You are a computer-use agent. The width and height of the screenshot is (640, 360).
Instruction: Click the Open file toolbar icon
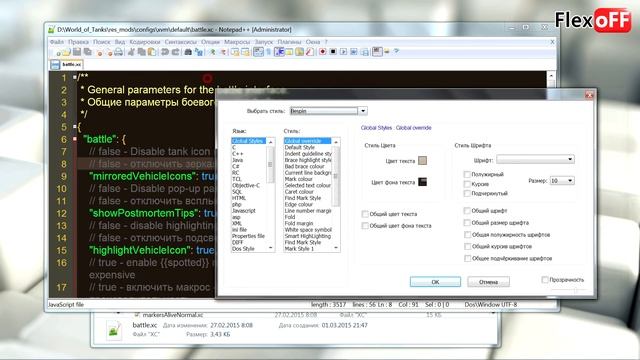[67, 52]
